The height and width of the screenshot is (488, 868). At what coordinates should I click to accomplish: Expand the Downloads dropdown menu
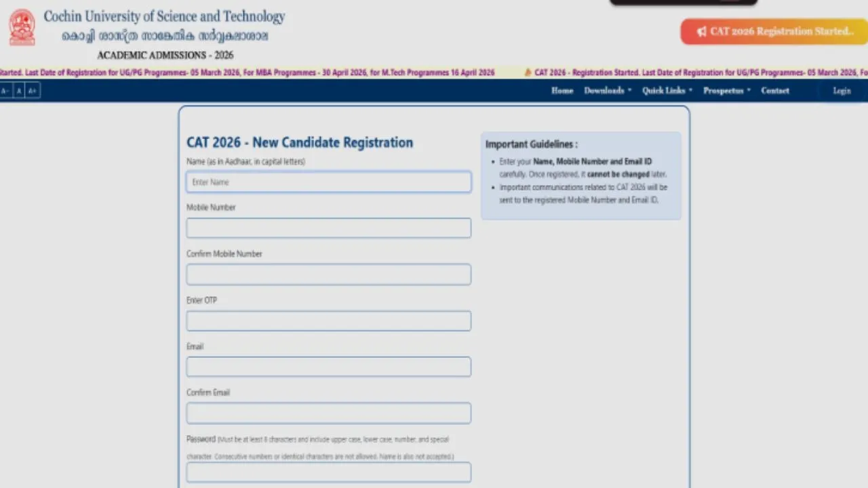coord(604,90)
